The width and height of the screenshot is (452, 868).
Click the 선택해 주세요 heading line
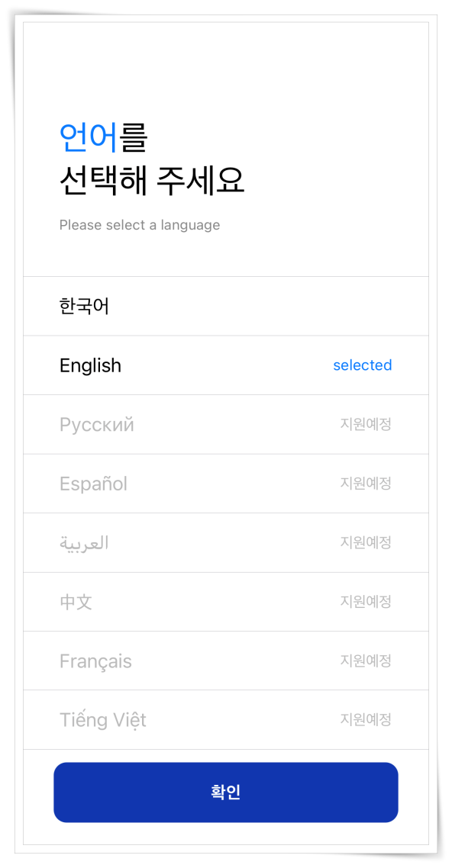152,181
